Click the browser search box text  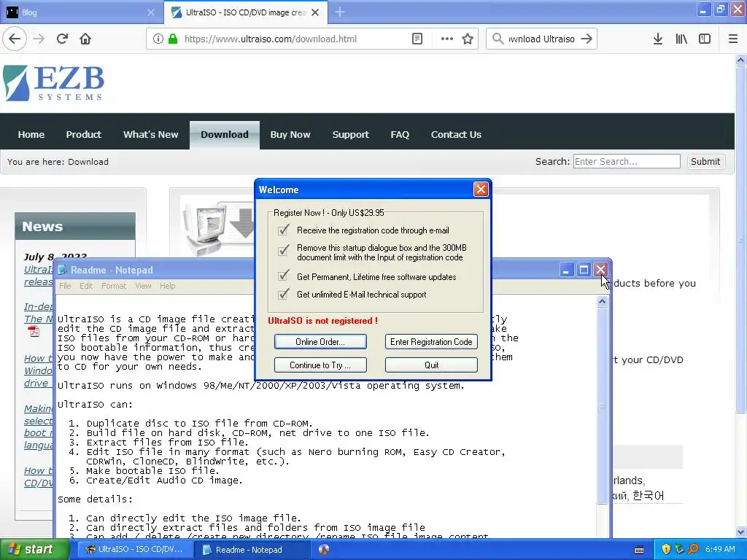[x=542, y=39]
